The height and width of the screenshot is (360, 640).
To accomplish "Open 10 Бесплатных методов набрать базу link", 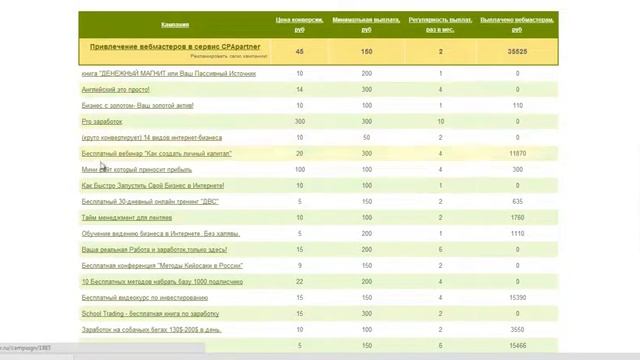I will (162, 282).
